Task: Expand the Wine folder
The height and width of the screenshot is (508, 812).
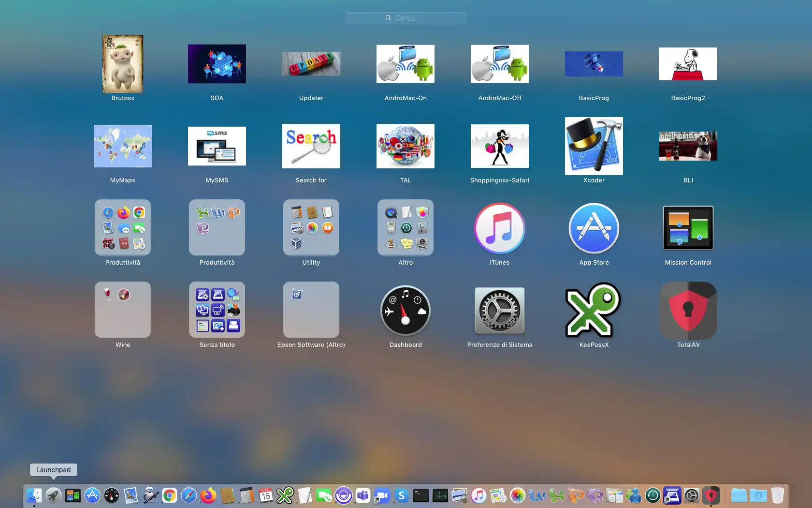Action: coord(123,310)
